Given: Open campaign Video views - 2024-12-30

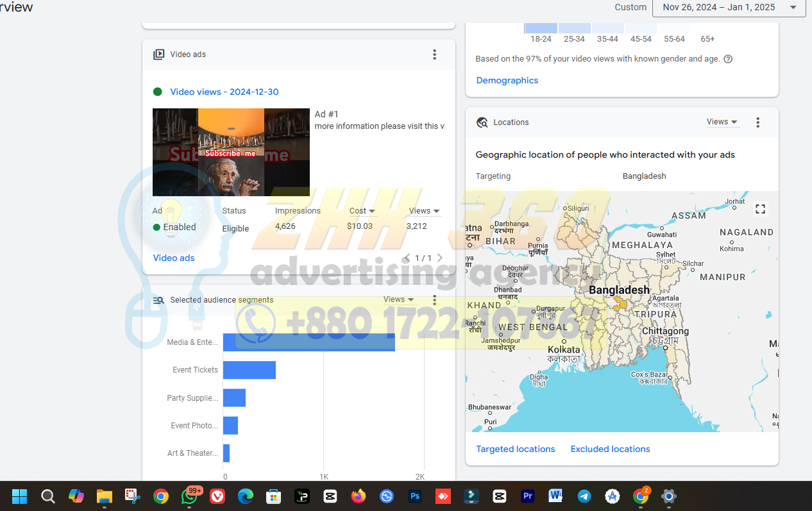Looking at the screenshot, I should pos(224,92).
